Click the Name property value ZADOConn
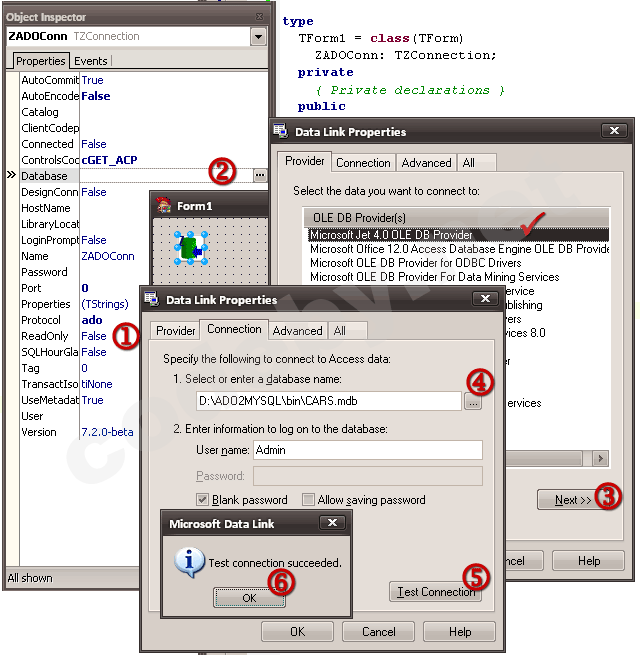 [x=108, y=256]
